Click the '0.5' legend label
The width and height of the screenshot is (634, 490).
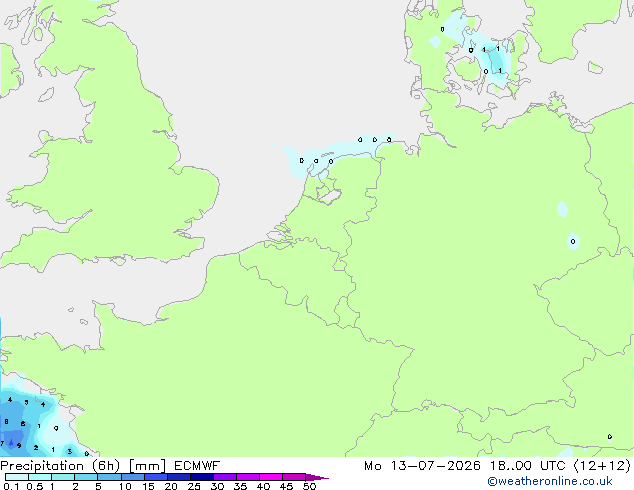click(34, 486)
